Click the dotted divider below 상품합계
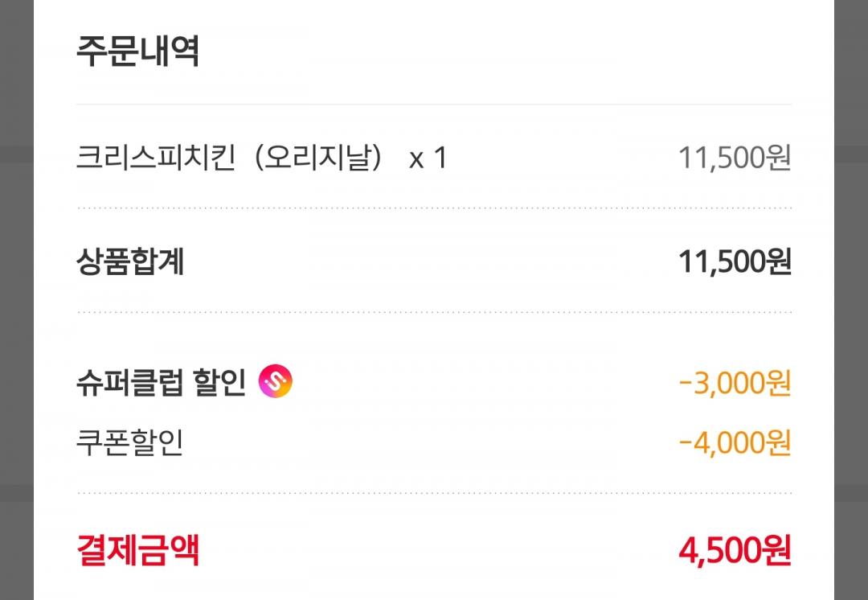The image size is (868, 600). (x=434, y=312)
